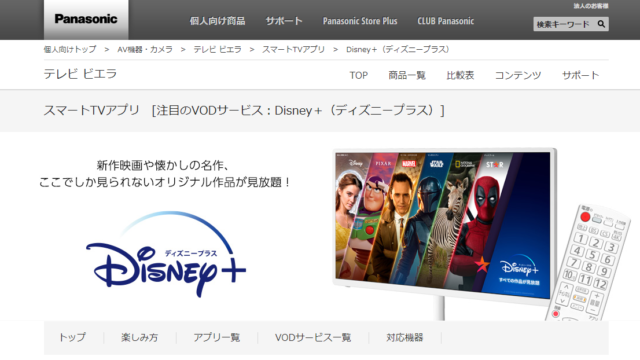This screenshot has width=640, height=360.
Task: Click the search magnifier icon
Action: point(601,24)
